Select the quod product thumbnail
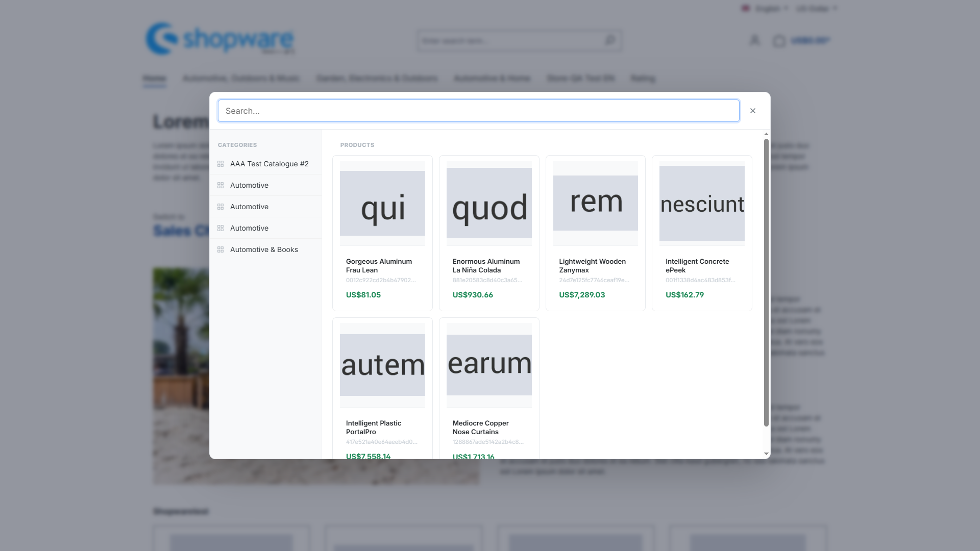Viewport: 980px width, 551px height. coord(489,203)
